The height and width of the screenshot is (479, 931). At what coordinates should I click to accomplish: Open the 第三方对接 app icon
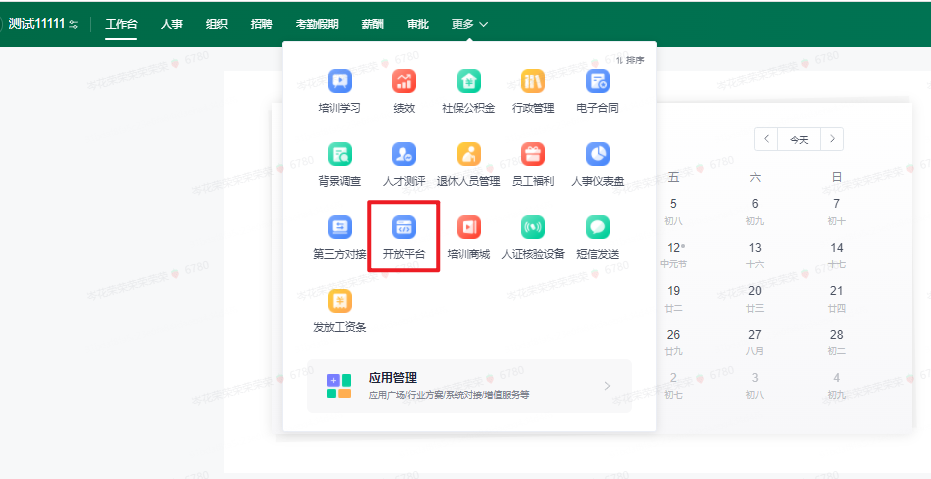tap(340, 227)
